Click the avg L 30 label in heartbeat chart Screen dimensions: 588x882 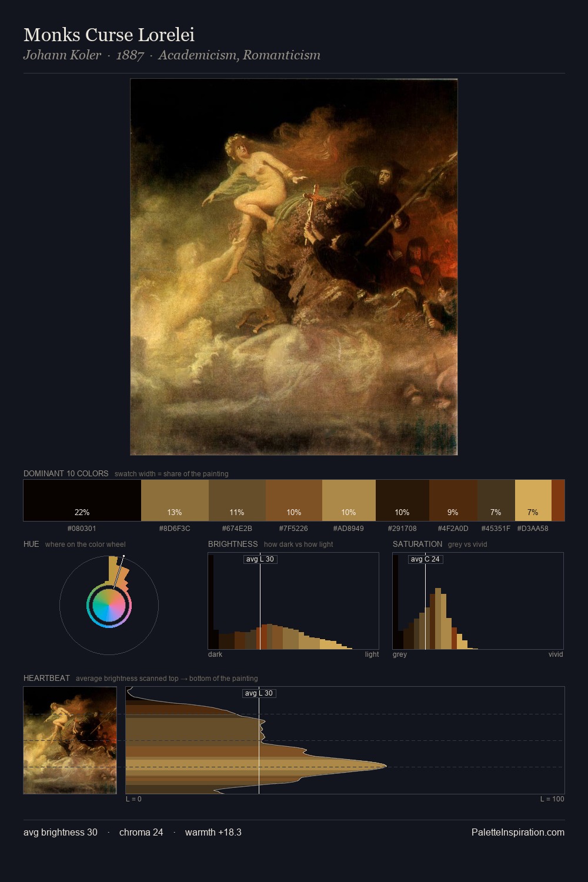(259, 693)
